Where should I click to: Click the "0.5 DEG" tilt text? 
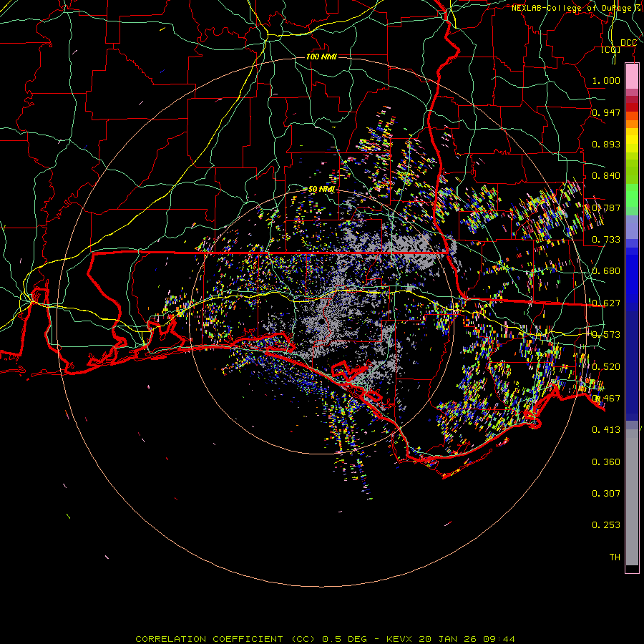pos(345,639)
